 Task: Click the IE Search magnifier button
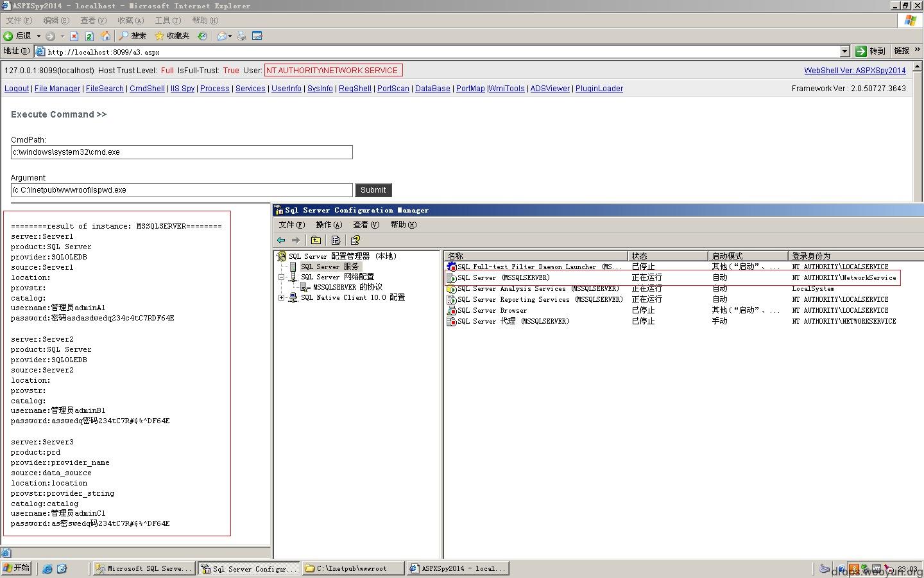[133, 36]
